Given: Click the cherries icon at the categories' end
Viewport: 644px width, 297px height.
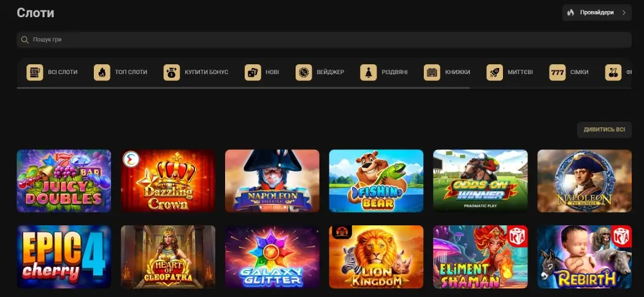Looking at the screenshot, I should (x=613, y=72).
